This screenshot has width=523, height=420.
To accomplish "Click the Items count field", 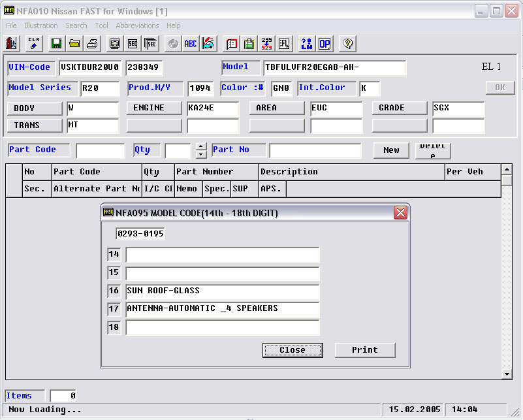I will click(63, 396).
